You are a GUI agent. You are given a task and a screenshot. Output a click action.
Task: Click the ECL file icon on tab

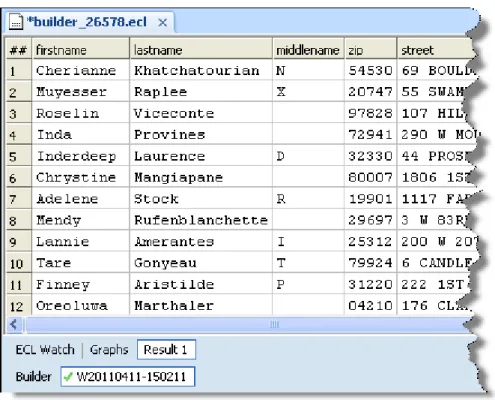16,22
